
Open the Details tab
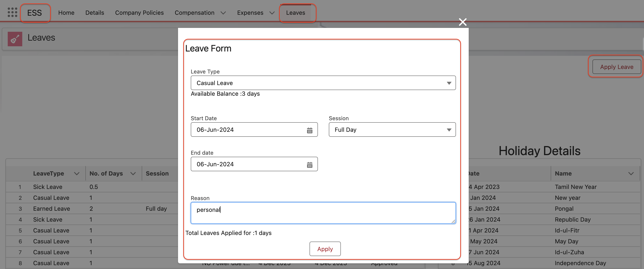coord(94,13)
